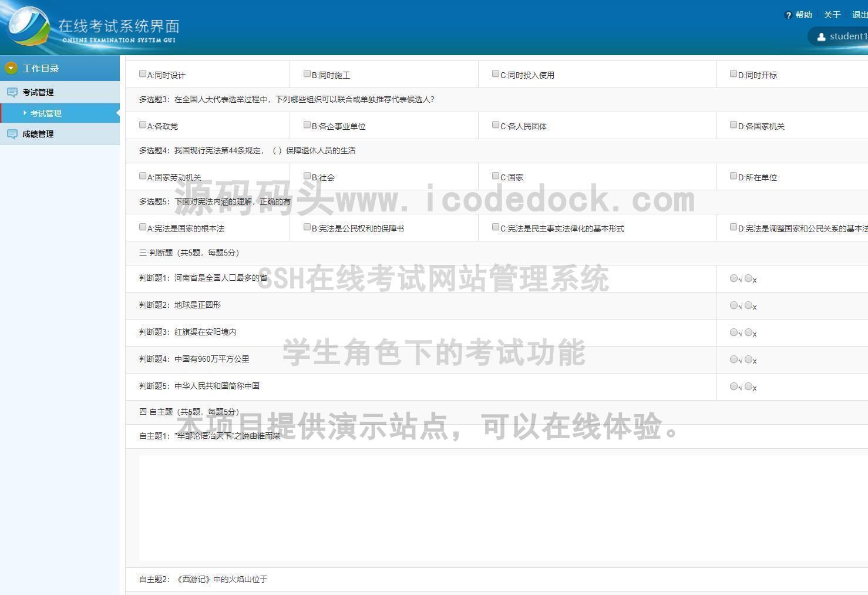
Task: Check option D:所在单位
Action: (x=734, y=176)
